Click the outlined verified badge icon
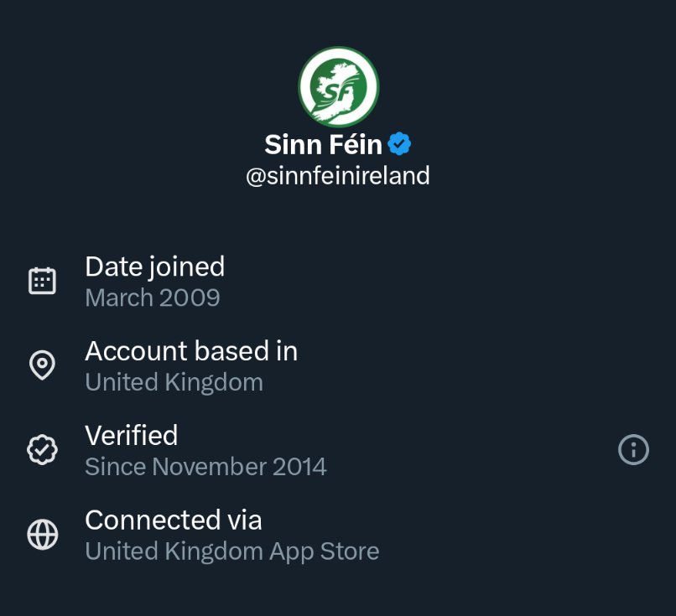The height and width of the screenshot is (616, 676). pyautogui.click(x=42, y=450)
